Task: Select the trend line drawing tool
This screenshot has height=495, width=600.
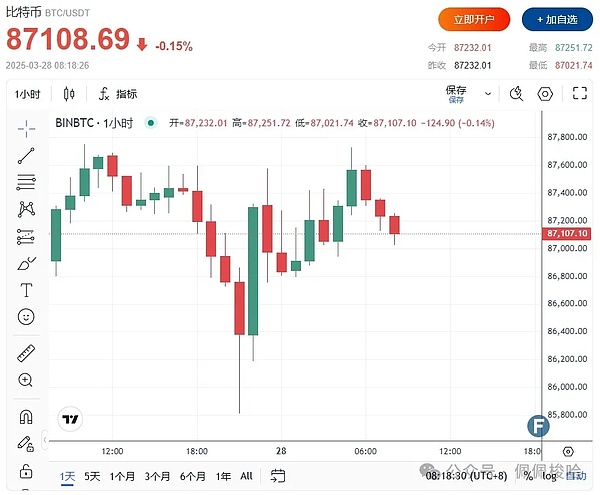Action: coord(26,156)
